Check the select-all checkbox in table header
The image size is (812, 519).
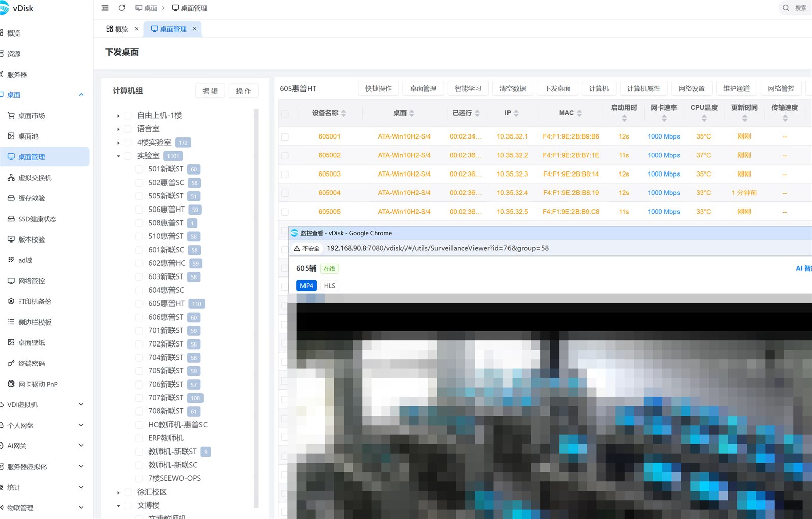tap(285, 114)
